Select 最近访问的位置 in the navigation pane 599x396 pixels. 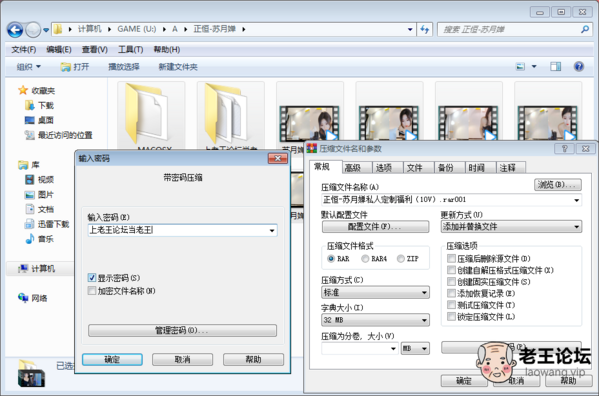click(x=59, y=135)
